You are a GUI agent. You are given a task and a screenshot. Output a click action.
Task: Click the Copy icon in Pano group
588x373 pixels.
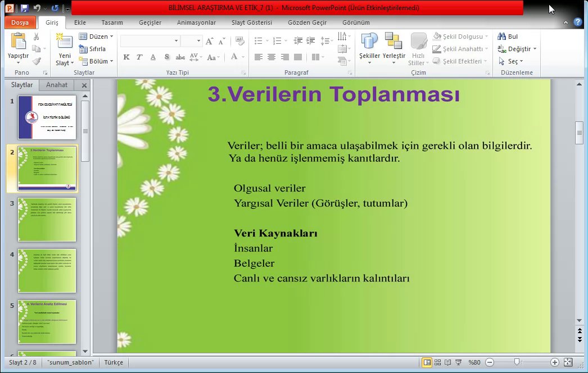point(37,49)
